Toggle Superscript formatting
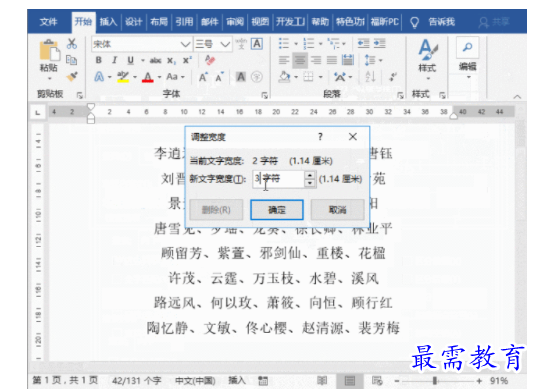 [187, 60]
